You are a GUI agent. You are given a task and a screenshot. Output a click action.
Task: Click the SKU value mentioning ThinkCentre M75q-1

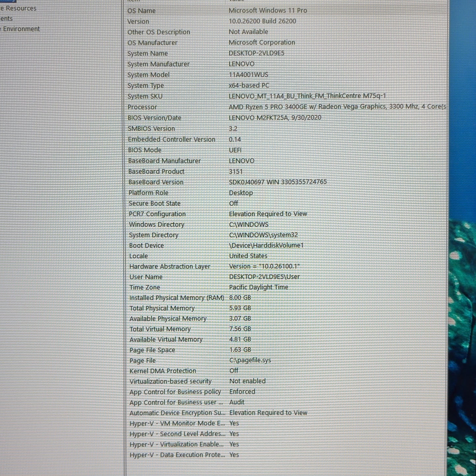point(307,96)
